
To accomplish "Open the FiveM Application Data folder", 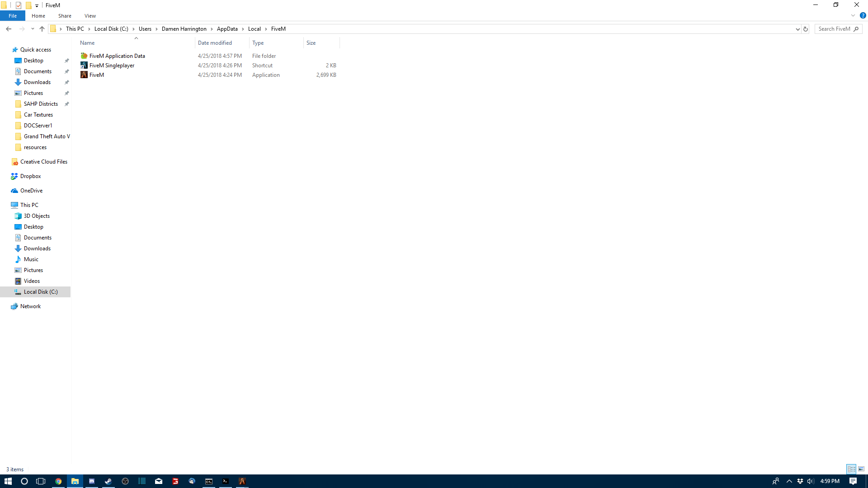I will 117,56.
